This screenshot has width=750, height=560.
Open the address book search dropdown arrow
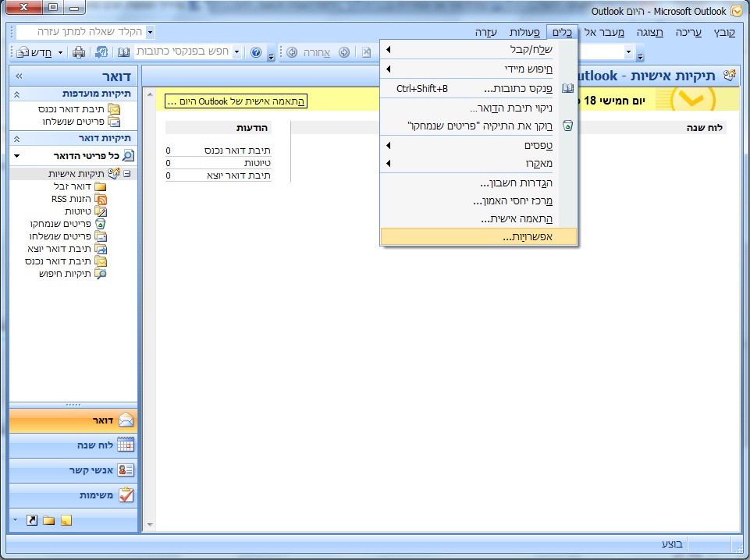pyautogui.click(x=236, y=51)
